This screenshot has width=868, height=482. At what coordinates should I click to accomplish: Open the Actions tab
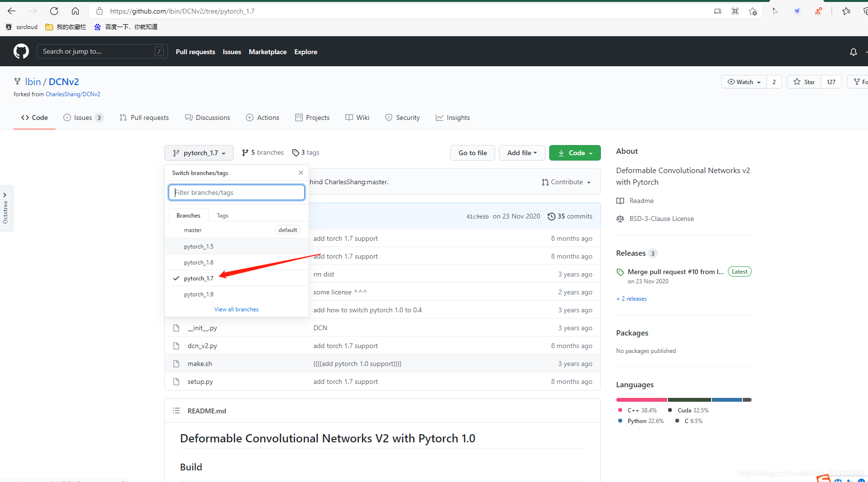(x=262, y=117)
